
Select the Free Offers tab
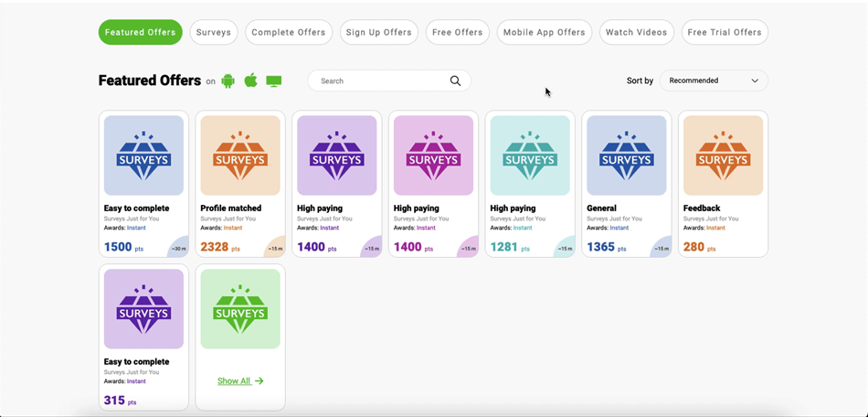pyautogui.click(x=457, y=32)
